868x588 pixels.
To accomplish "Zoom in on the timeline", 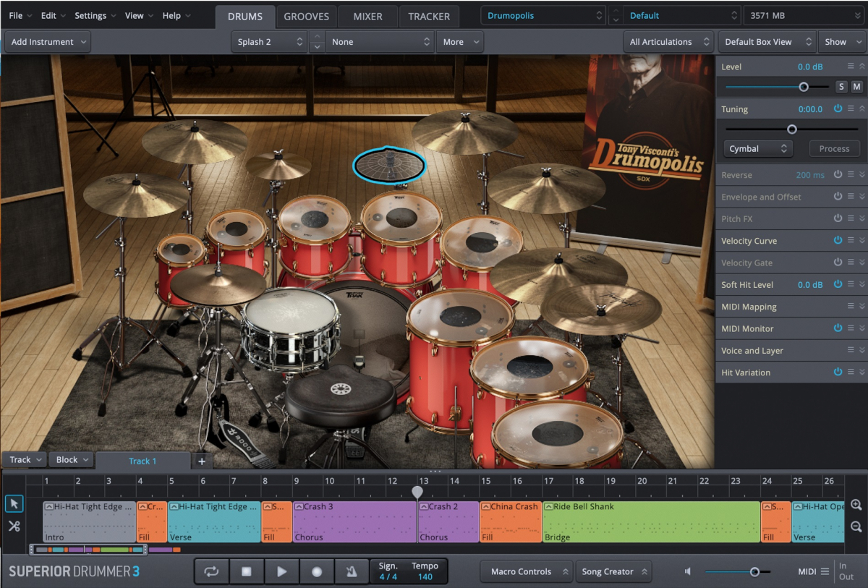I will [x=856, y=506].
